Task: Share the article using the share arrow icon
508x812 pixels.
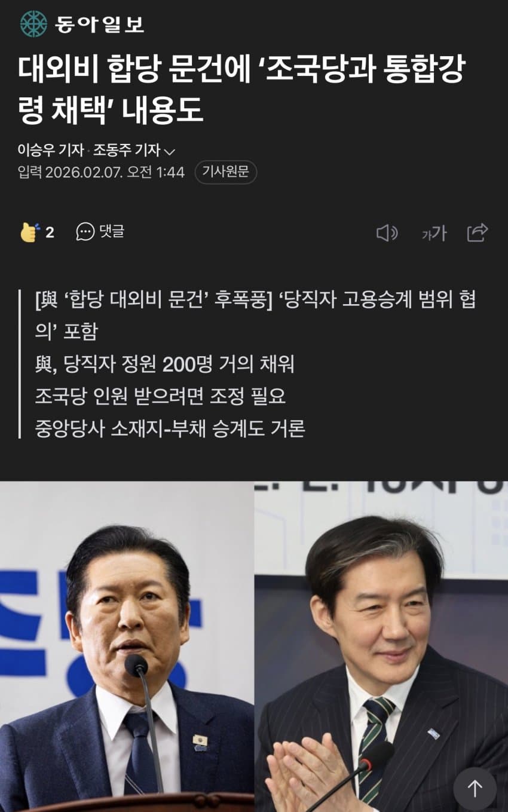Action: 478,232
